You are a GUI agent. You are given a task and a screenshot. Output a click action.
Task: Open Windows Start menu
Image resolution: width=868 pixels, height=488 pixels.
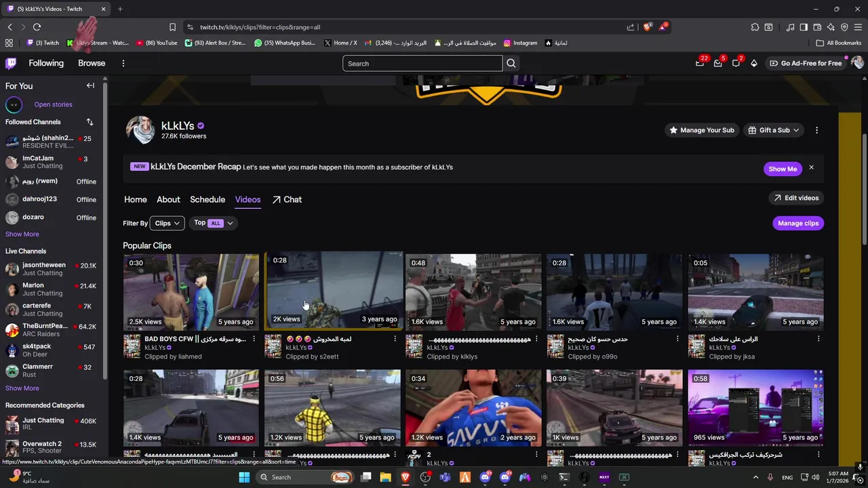click(244, 477)
